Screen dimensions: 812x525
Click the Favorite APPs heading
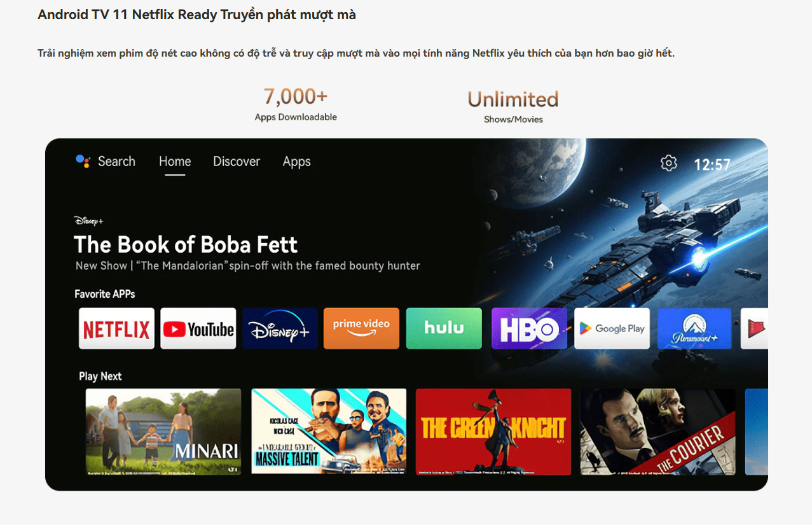pyautogui.click(x=105, y=294)
